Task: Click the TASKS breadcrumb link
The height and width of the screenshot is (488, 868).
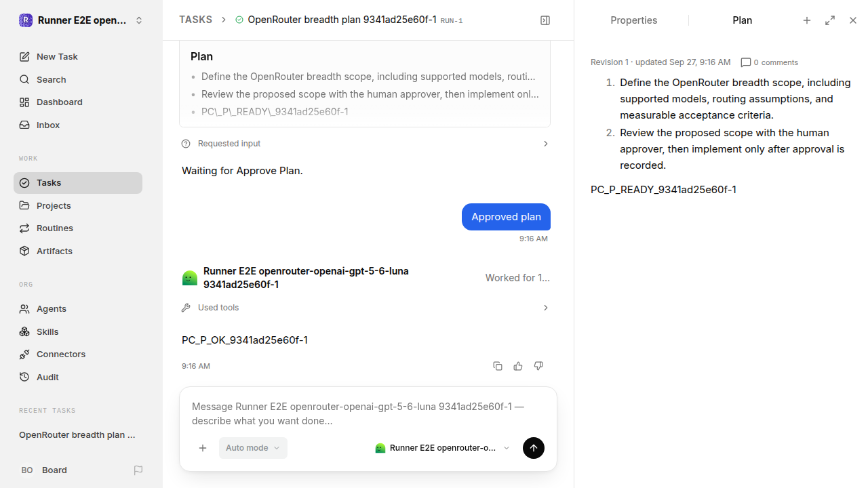Action: pos(195,20)
